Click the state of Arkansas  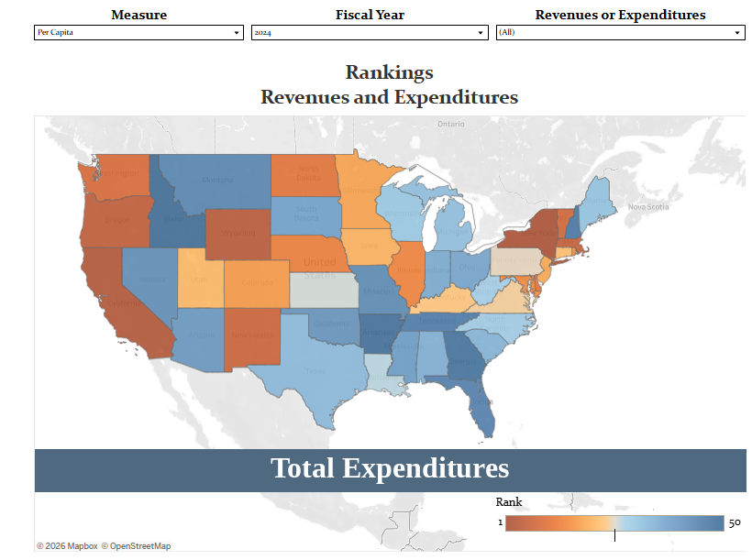[379, 333]
